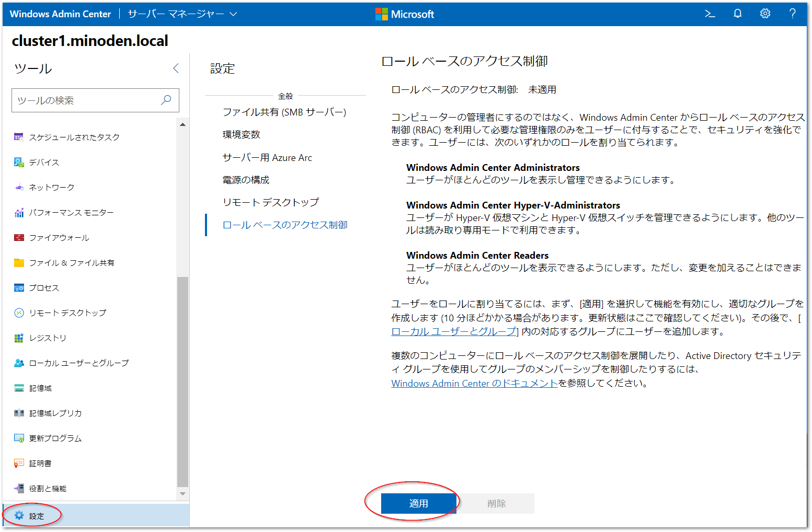Open Windows Admin Center のドキュメント link
The height and width of the screenshot is (532, 812).
coord(474,383)
